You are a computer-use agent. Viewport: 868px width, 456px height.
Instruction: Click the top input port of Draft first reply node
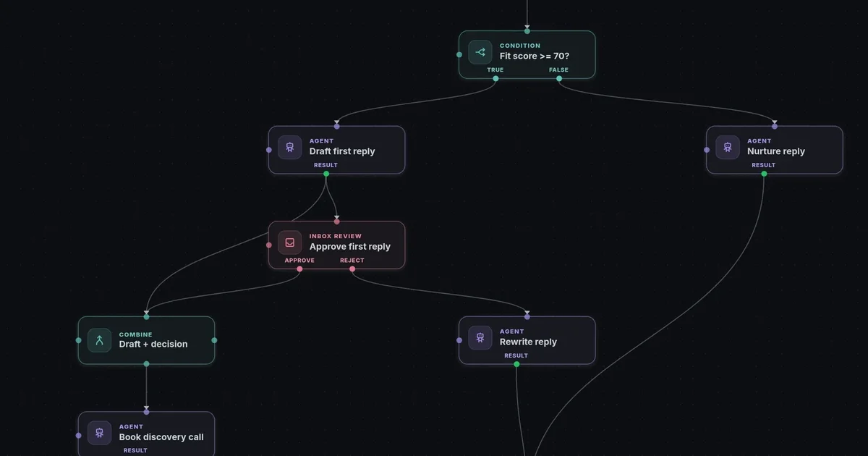(336, 127)
